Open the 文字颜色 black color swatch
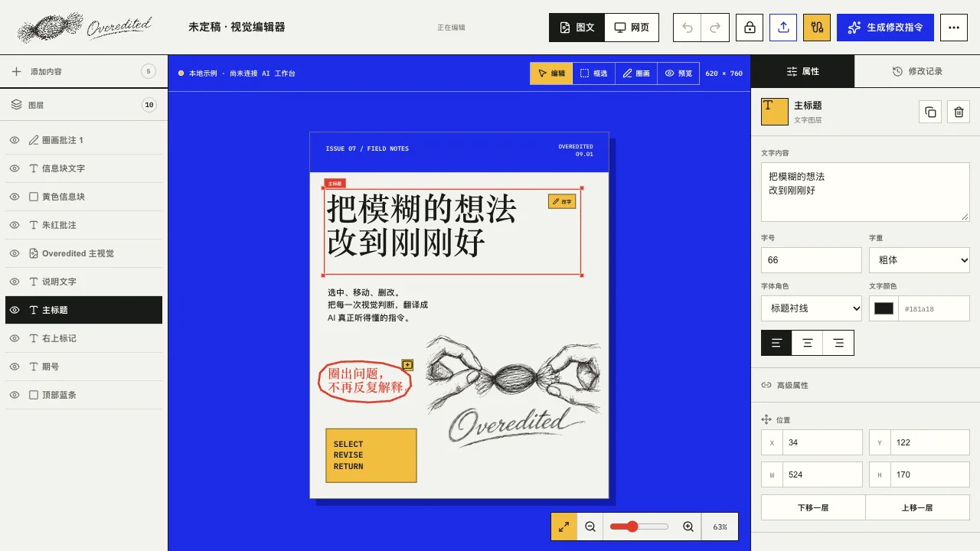 884,308
